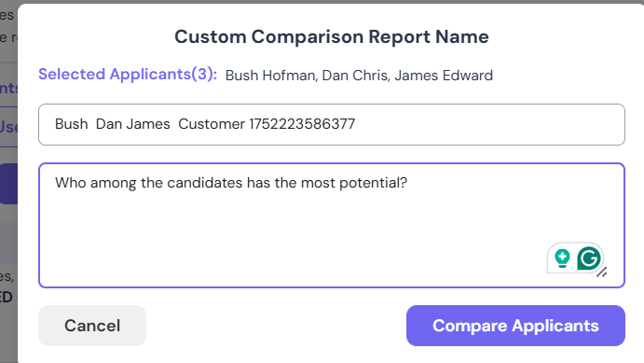644x363 pixels.
Task: Click the applicant name Bush Hofman
Action: (270, 76)
